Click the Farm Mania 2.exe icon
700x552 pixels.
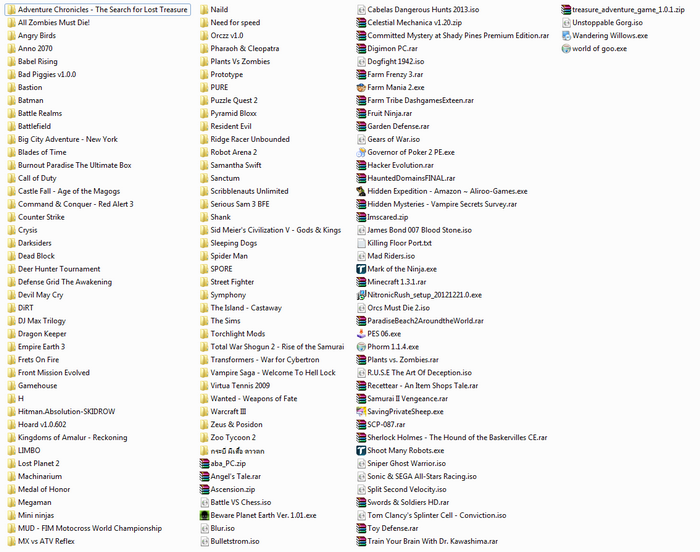tap(361, 88)
